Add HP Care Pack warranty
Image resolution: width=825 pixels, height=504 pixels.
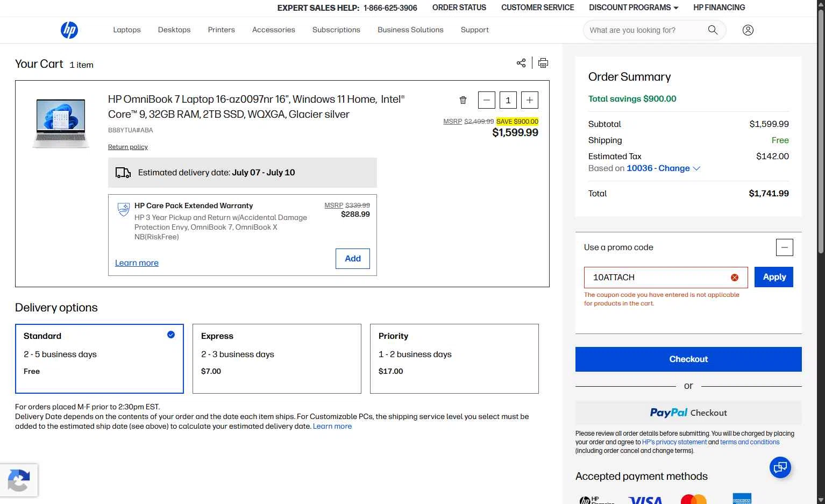coord(353,259)
